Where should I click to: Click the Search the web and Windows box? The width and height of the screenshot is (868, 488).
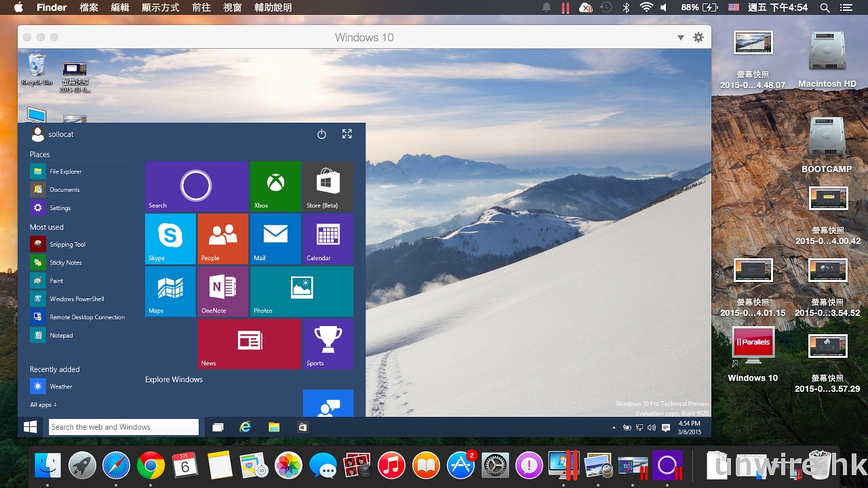pyautogui.click(x=123, y=427)
